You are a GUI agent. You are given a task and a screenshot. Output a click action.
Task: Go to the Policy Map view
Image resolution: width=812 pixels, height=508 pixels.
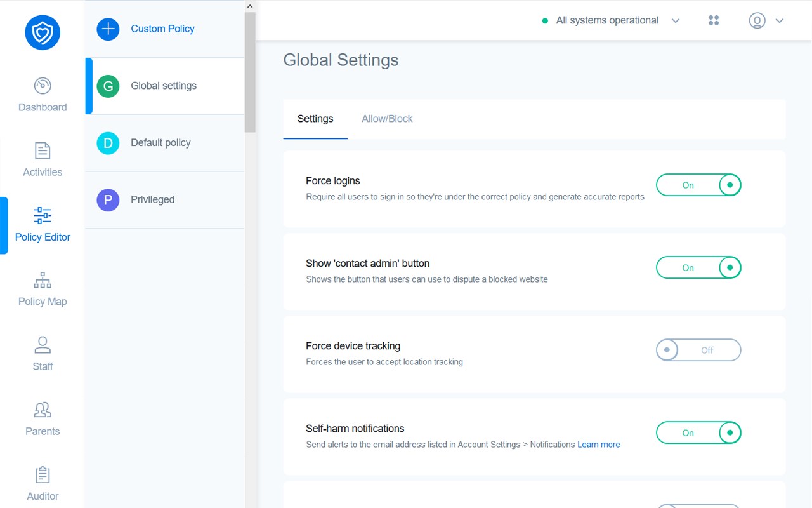click(x=42, y=288)
